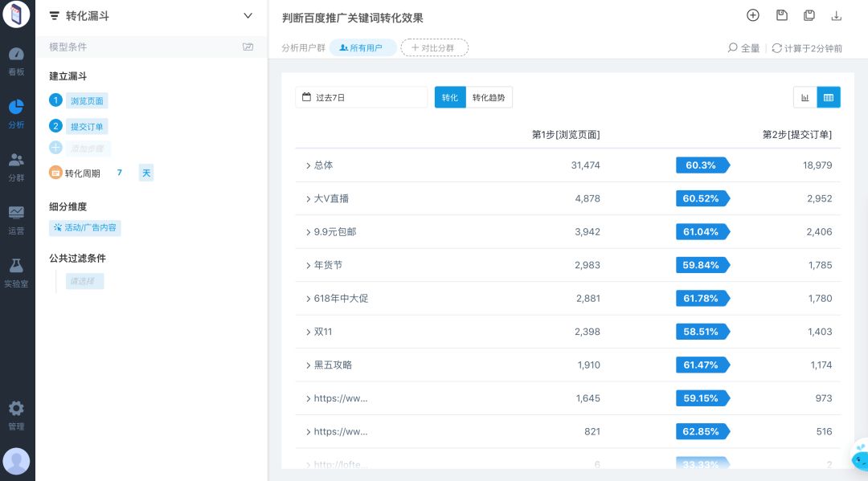Select the 转化 tab
This screenshot has height=481, width=868.
pyautogui.click(x=450, y=98)
